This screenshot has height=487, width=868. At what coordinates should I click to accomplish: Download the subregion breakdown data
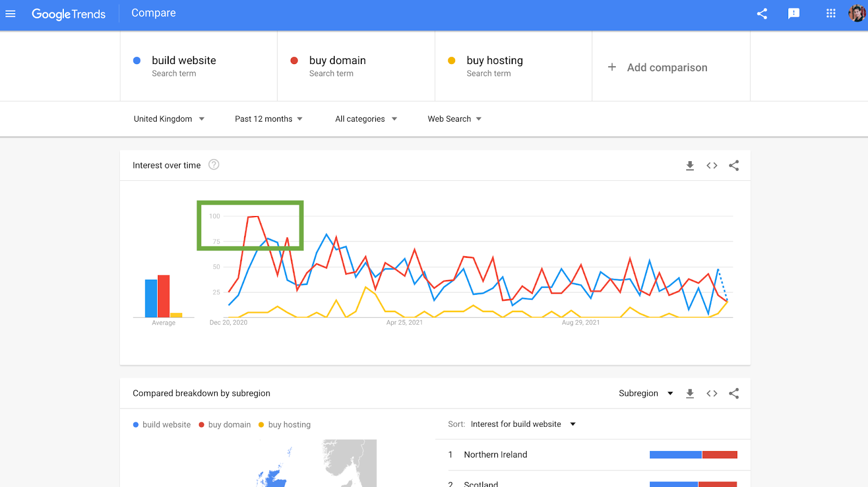point(690,394)
